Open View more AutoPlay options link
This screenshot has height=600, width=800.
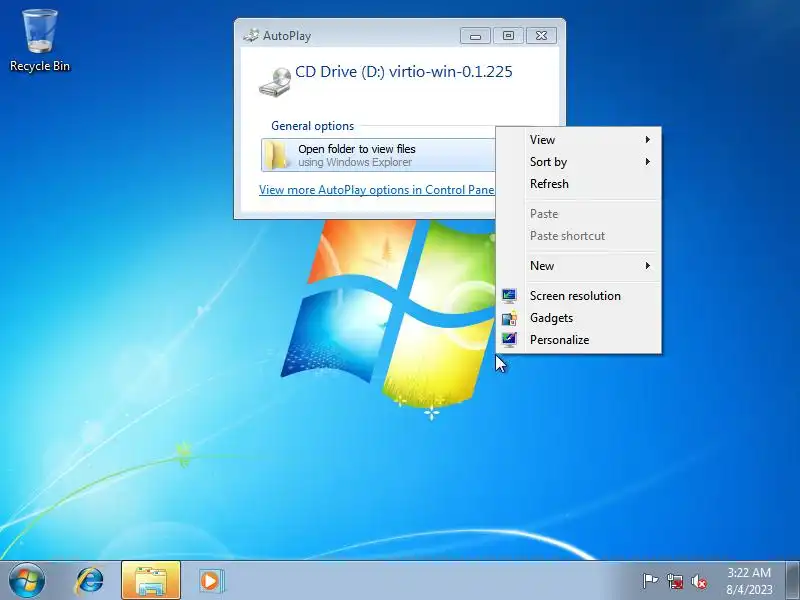coord(377,190)
